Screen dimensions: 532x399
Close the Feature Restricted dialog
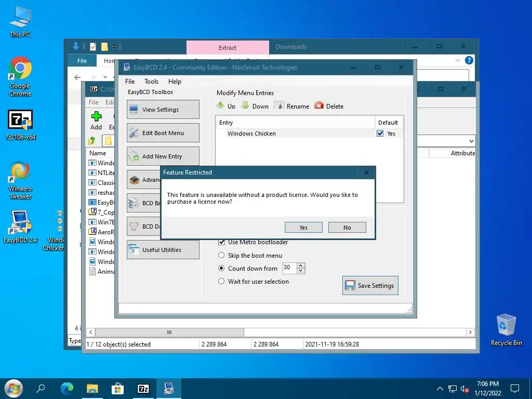pyautogui.click(x=366, y=172)
